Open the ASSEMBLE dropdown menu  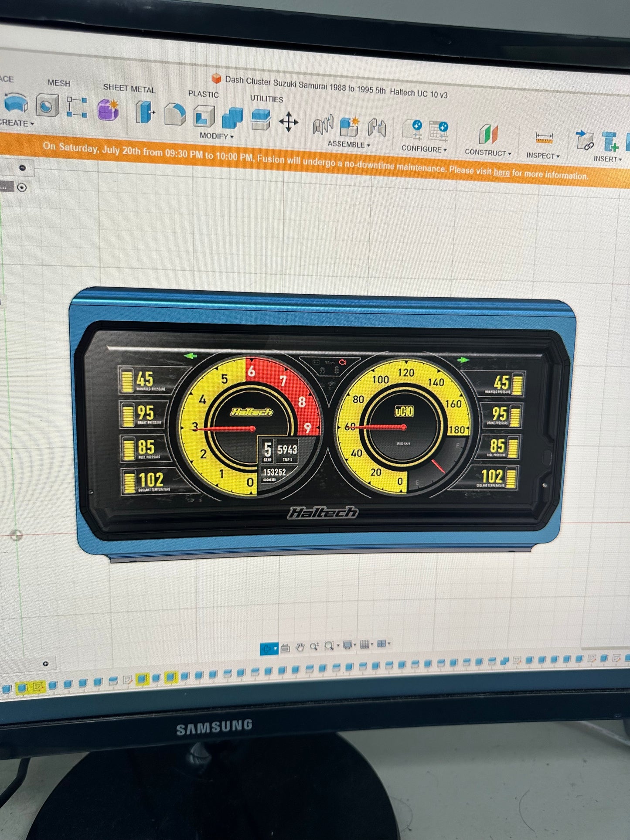[x=349, y=144]
